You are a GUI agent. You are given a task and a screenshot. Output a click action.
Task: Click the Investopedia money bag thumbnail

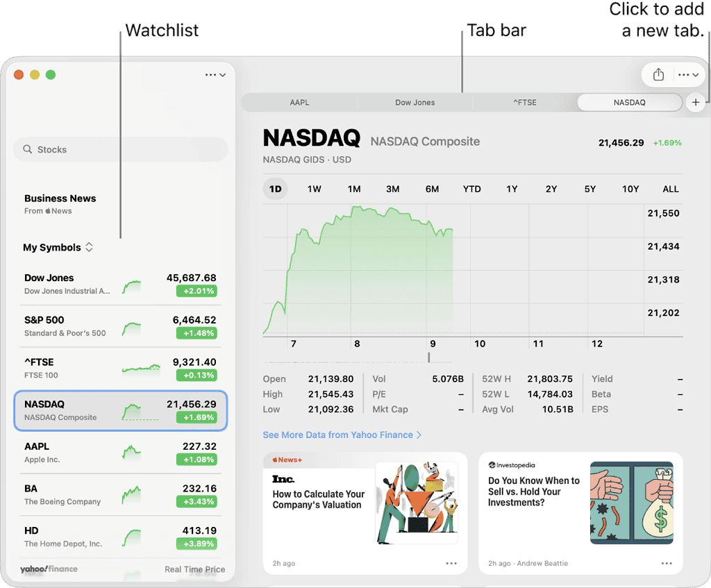pos(632,503)
